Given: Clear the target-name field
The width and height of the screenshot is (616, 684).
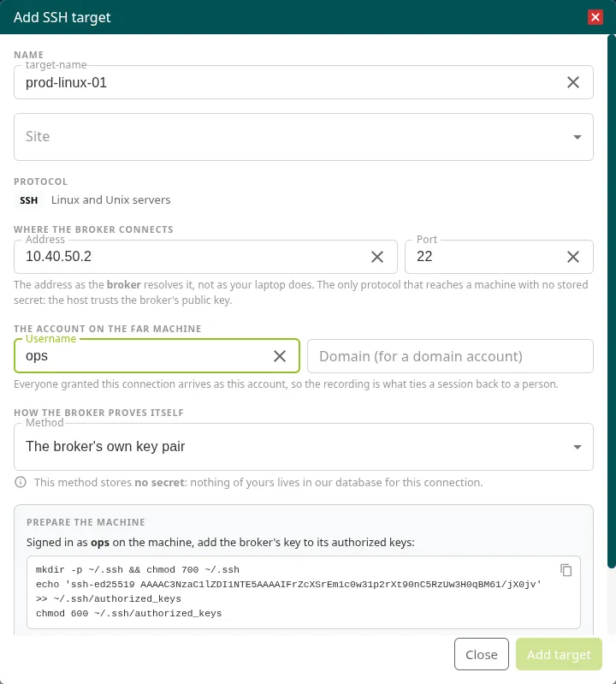Looking at the screenshot, I should (x=573, y=82).
